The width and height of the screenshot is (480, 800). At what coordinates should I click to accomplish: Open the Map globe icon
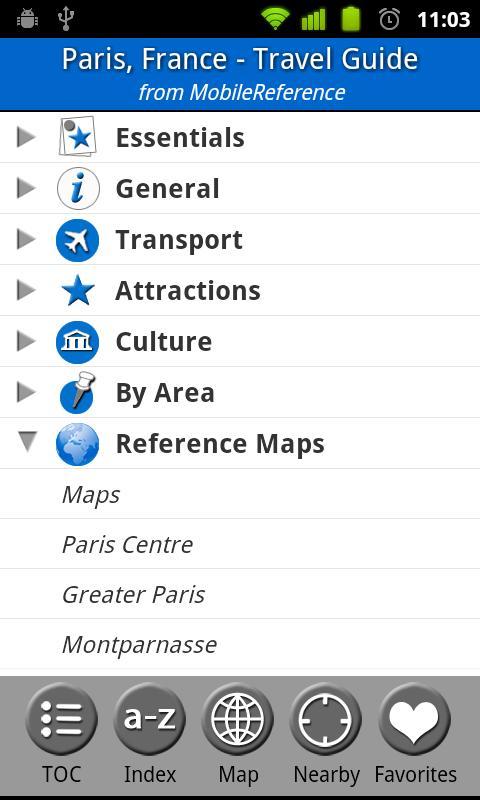tap(238, 719)
